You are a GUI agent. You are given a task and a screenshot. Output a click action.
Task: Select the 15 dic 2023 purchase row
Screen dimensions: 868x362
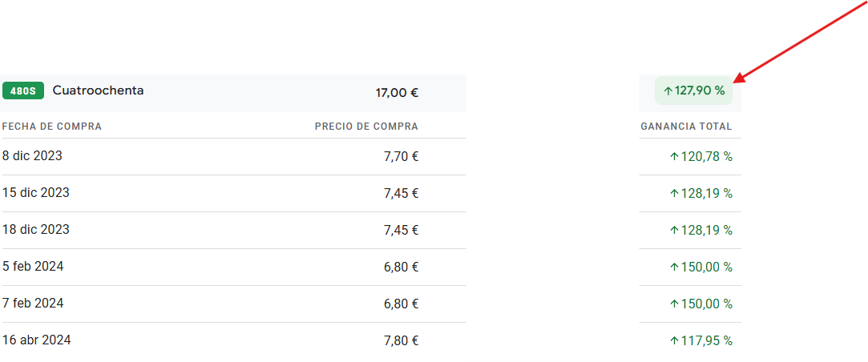coord(371,193)
